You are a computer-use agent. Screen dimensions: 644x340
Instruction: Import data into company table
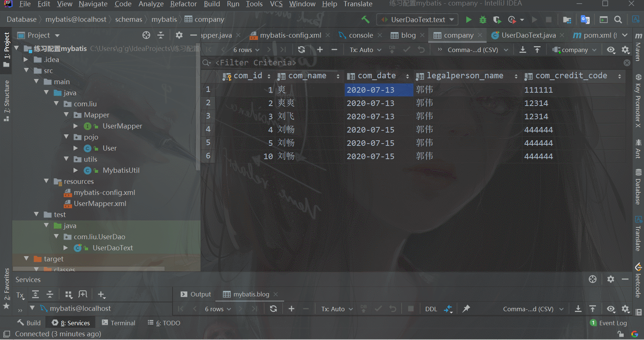coord(537,50)
